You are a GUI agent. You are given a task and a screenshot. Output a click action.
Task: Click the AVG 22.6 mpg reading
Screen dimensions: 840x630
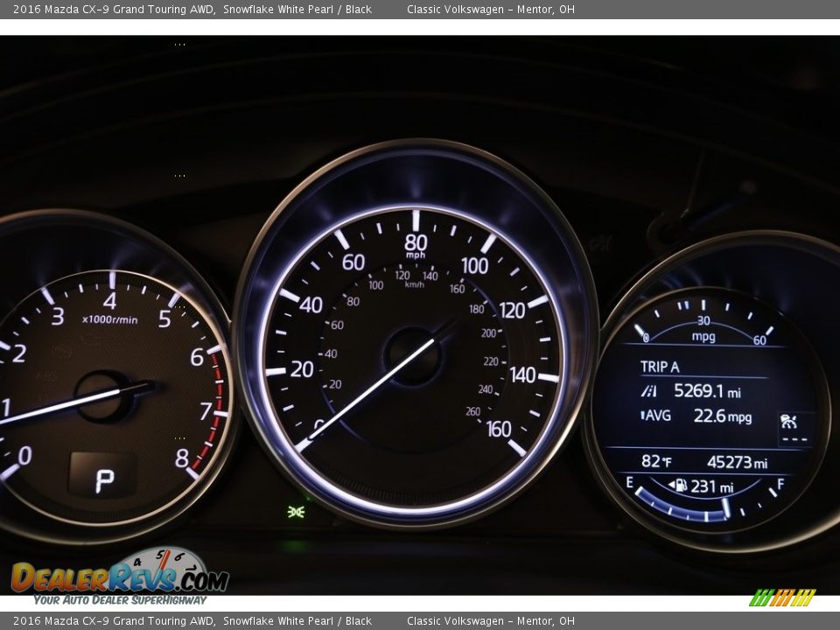pyautogui.click(x=696, y=416)
